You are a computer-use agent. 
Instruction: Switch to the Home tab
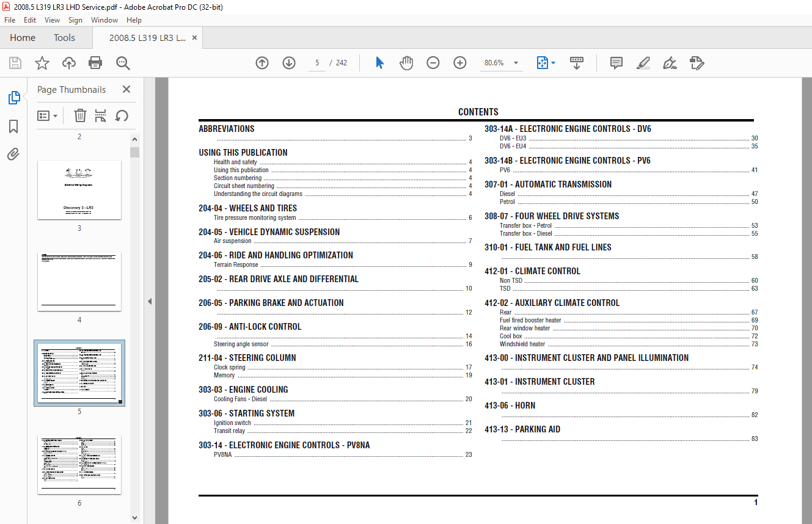(x=23, y=37)
